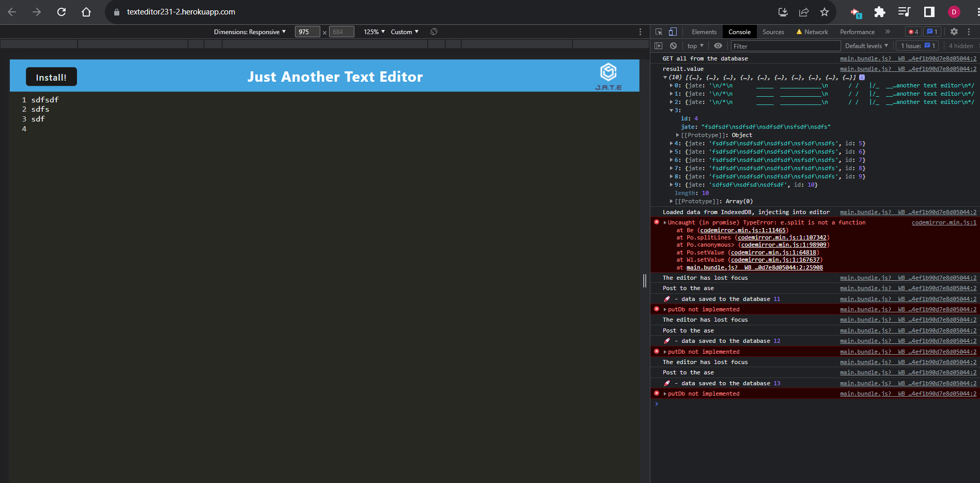Clear the console with the no-entry icon
The width and height of the screenshot is (980, 483).
pos(673,46)
